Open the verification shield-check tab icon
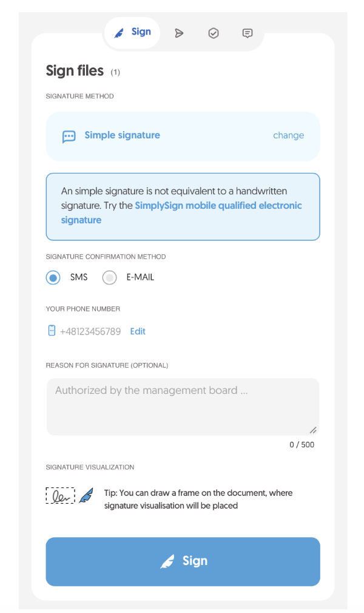The height and width of the screenshot is (613, 364). click(213, 33)
